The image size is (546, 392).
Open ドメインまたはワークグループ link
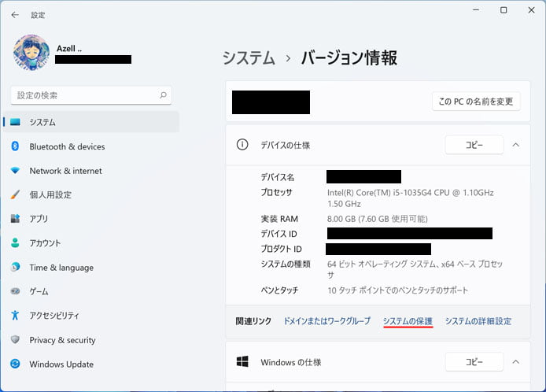(x=327, y=321)
